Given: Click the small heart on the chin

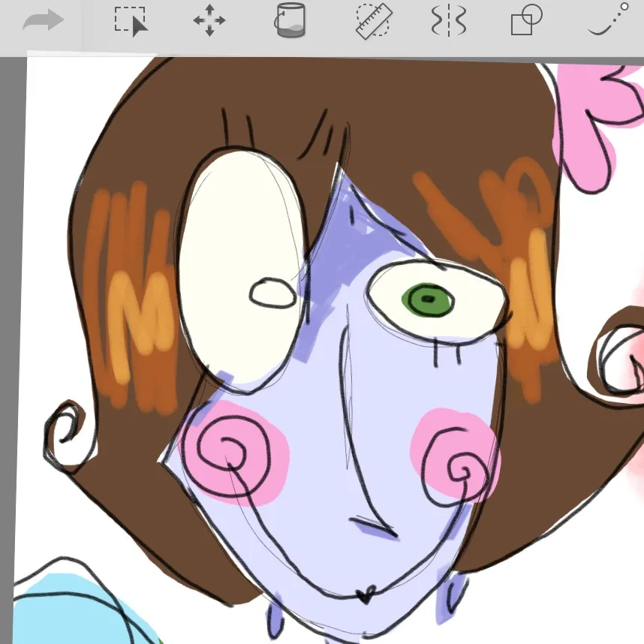Looking at the screenshot, I should point(366,596).
